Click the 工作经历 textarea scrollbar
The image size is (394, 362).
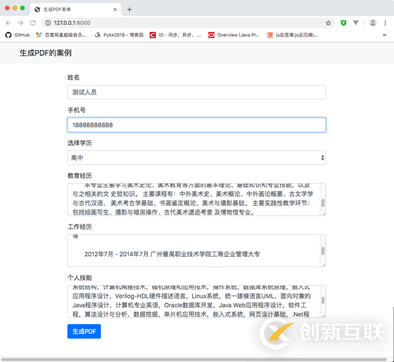coord(323,251)
